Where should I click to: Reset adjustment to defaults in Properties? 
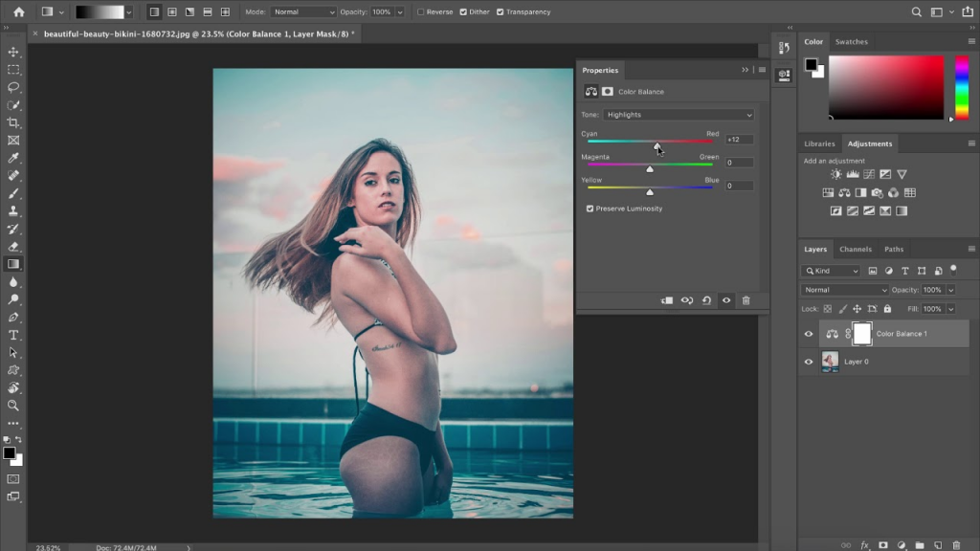pos(706,300)
